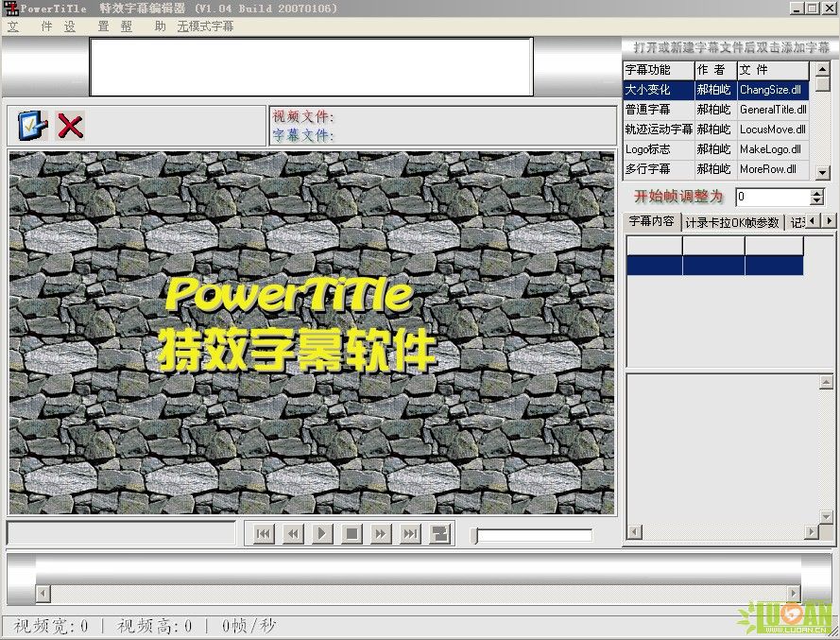Click the plugin list scrollbar thumb
The height and width of the screenshot is (640, 840).
point(822,84)
